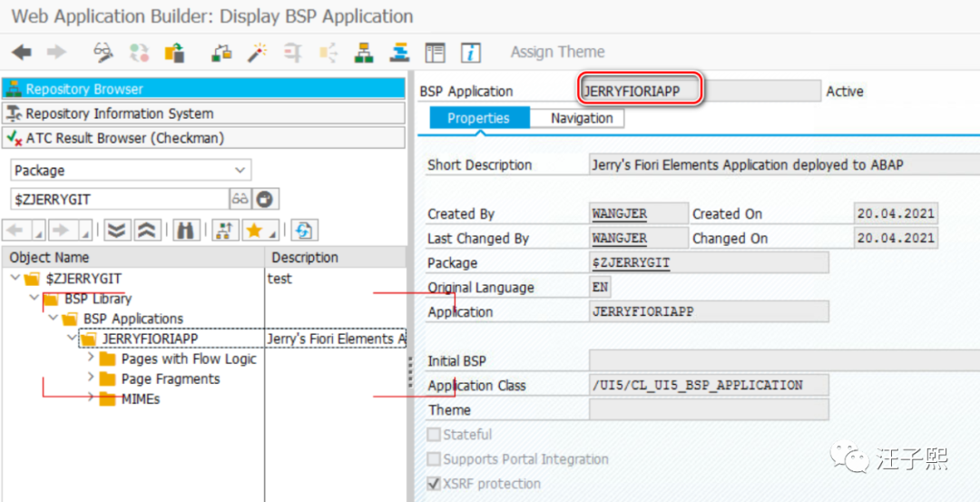The image size is (980, 502).
Task: Click the Favorites star icon
Action: pos(254,231)
